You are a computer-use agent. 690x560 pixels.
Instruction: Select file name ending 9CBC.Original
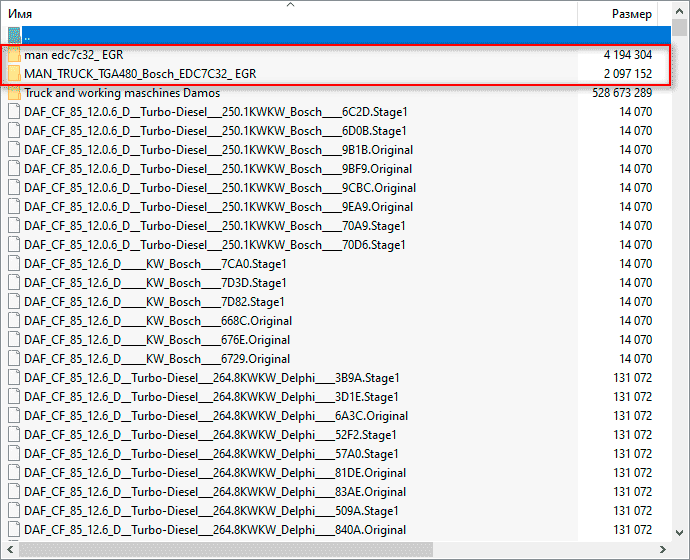pos(220,188)
